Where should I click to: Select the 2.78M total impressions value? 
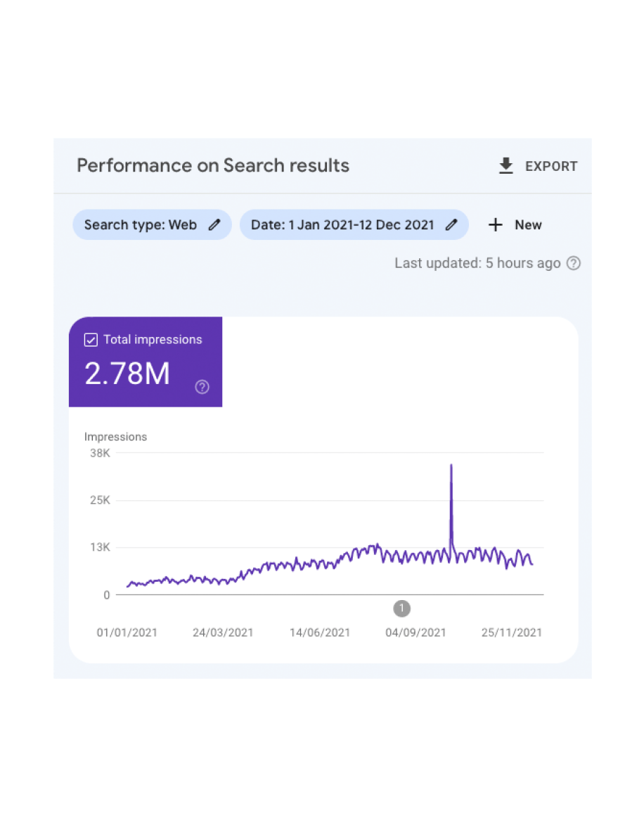127,374
